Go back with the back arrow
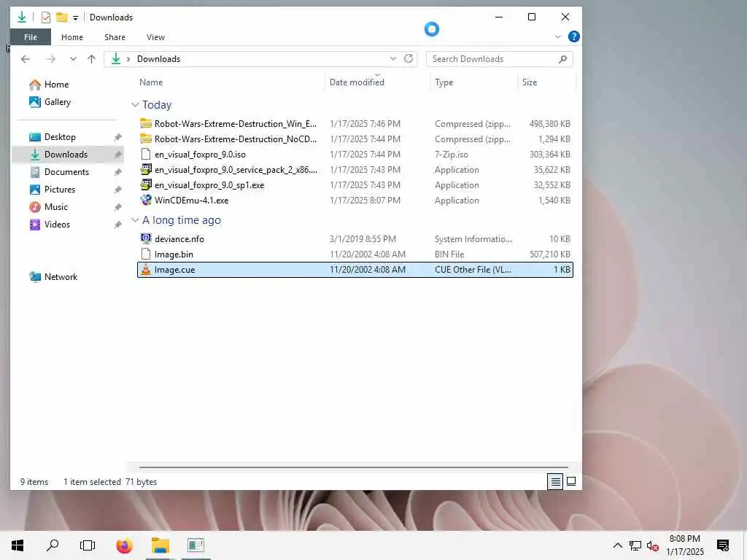 tap(26, 59)
